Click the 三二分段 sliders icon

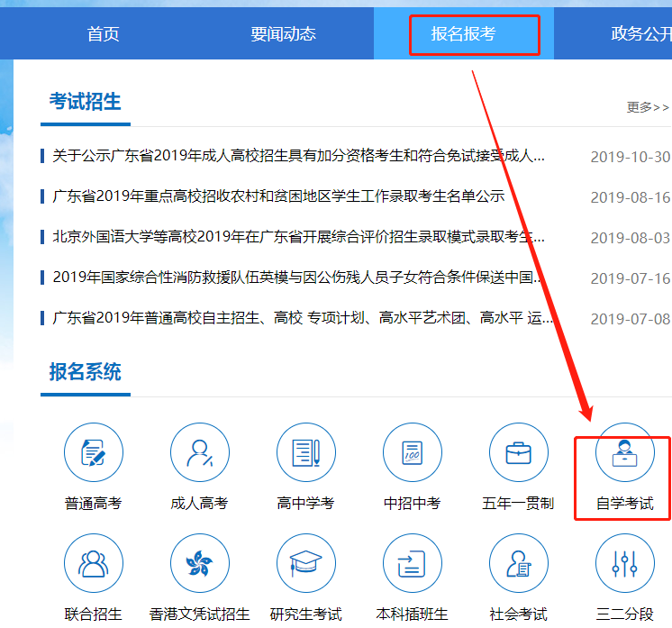tap(625, 563)
